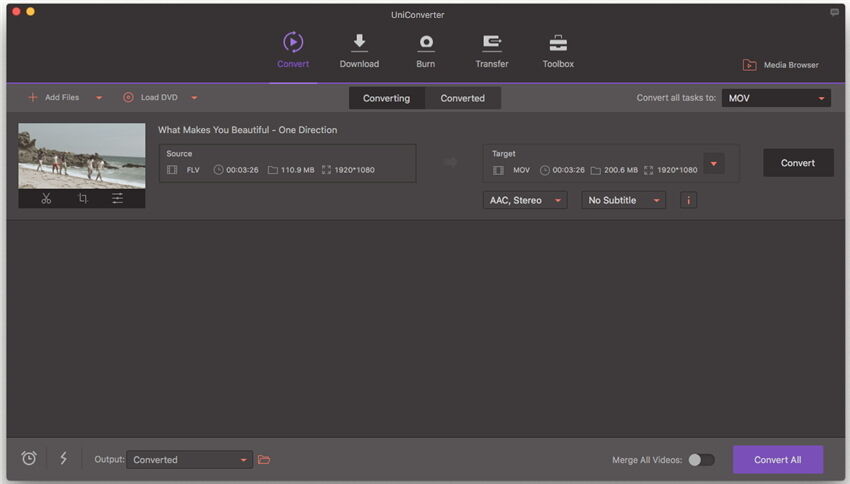Click the video thumbnail preview
The height and width of the screenshot is (484, 850).
tap(82, 156)
